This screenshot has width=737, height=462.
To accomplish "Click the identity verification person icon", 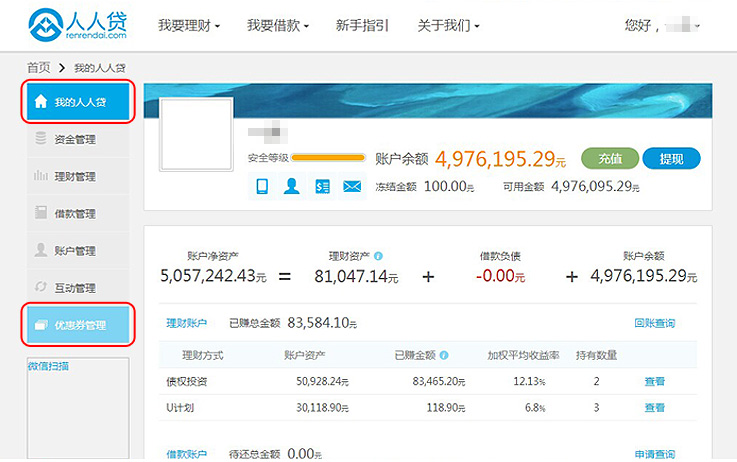I will 292,186.
